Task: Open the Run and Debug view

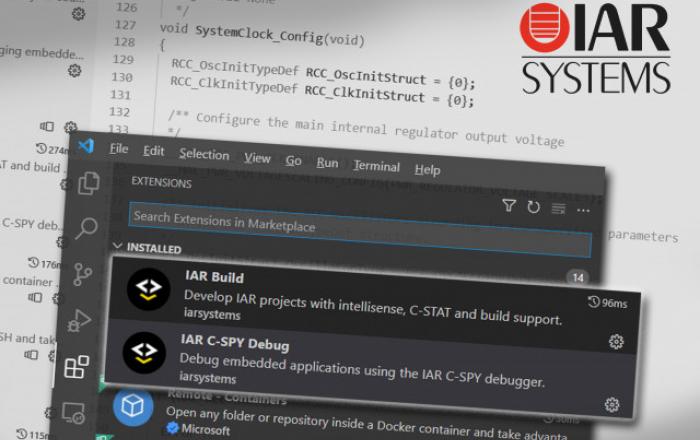Action: click(x=79, y=320)
